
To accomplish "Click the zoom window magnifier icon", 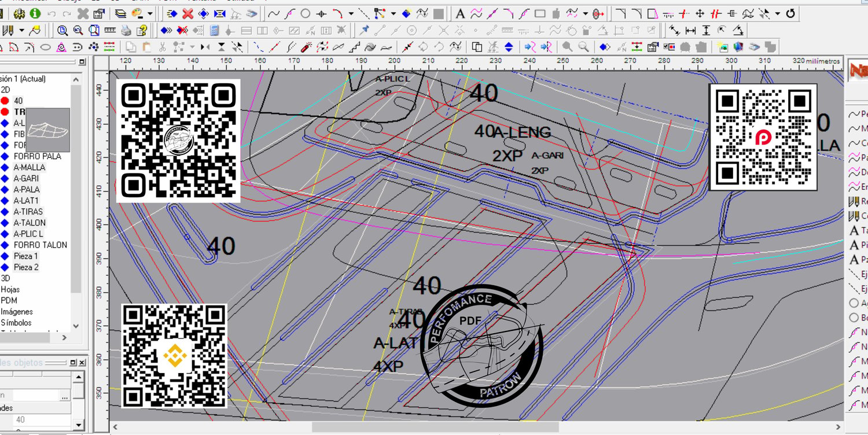I will 62,30.
